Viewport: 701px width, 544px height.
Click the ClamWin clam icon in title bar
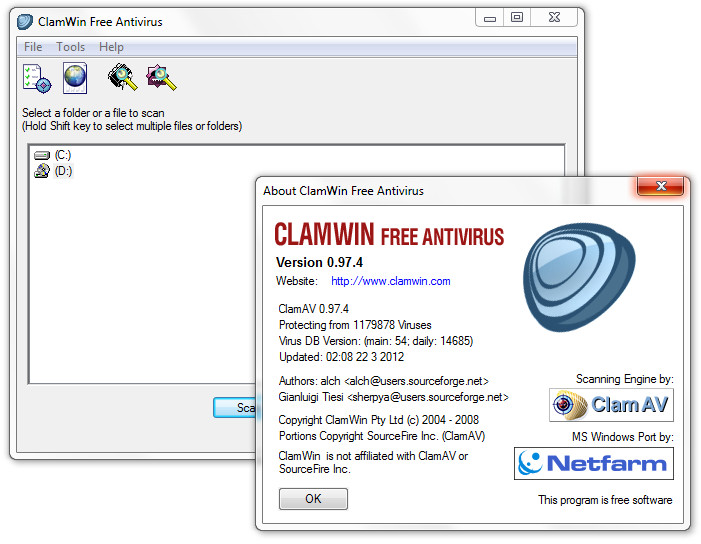(25, 21)
